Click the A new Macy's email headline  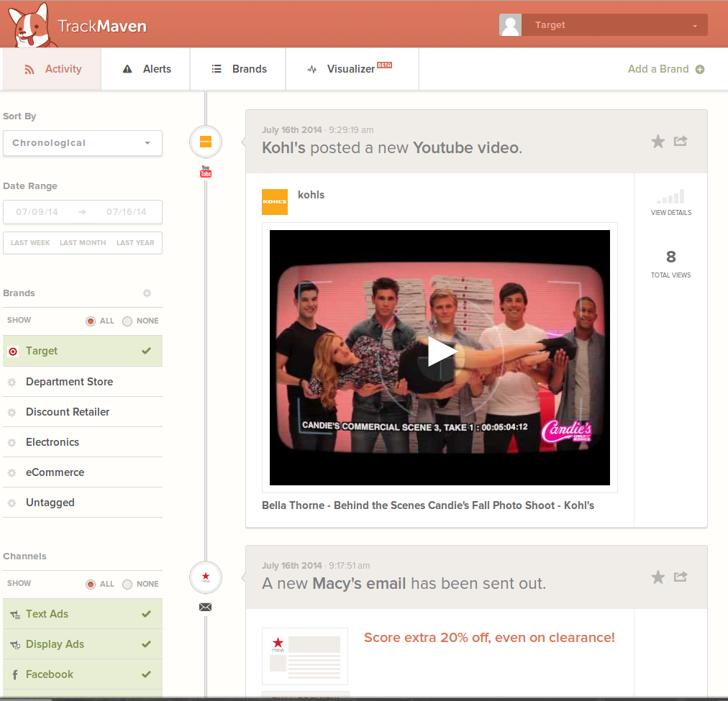pyautogui.click(x=404, y=583)
